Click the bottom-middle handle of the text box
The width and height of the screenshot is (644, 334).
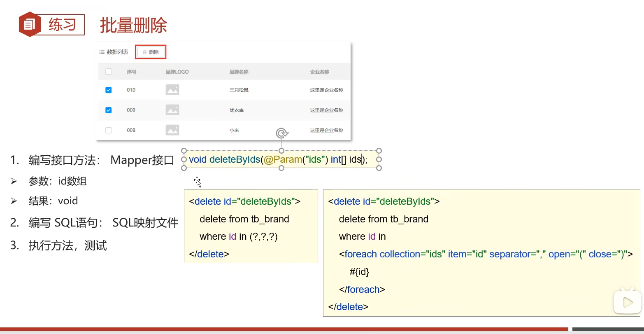[281, 168]
